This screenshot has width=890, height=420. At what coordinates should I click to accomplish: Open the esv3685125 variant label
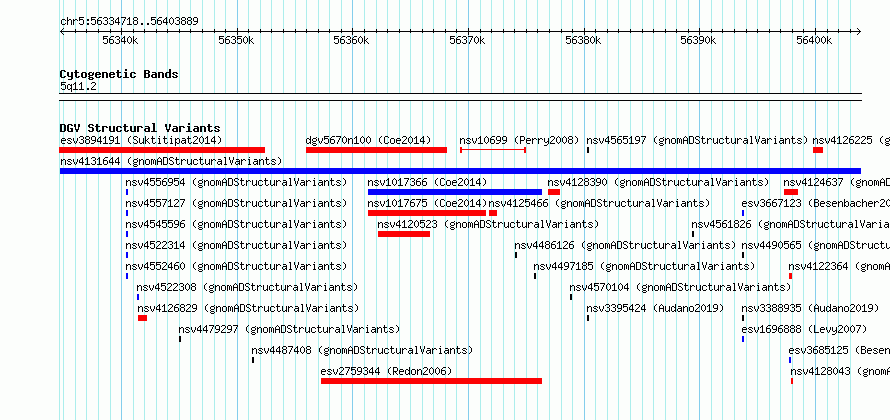click(x=839, y=350)
